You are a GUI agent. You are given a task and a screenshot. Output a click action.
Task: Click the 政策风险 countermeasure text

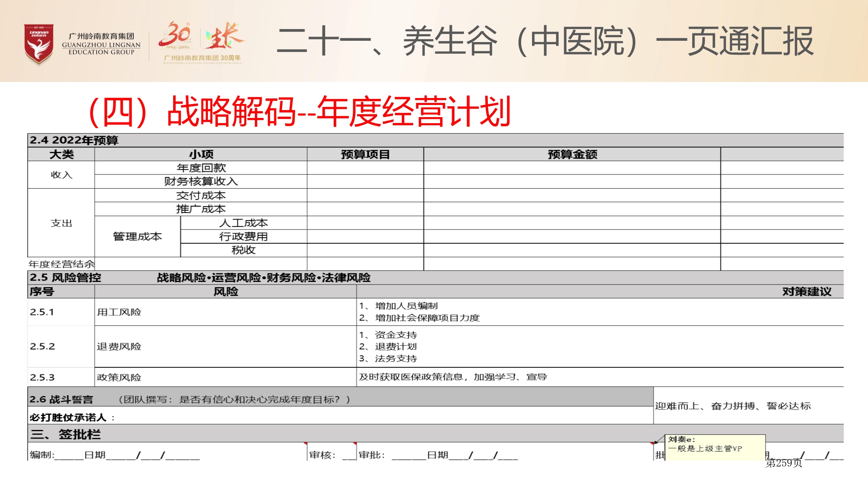tap(453, 377)
